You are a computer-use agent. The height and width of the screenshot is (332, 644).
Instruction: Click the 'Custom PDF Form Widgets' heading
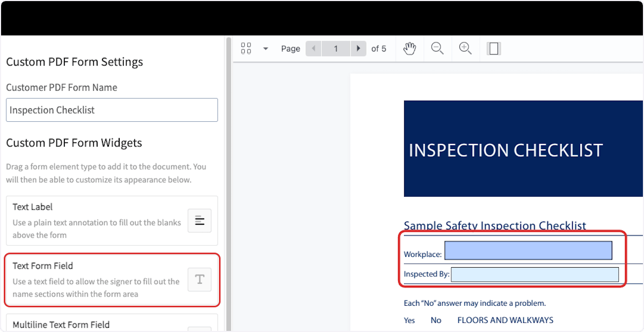pos(74,143)
